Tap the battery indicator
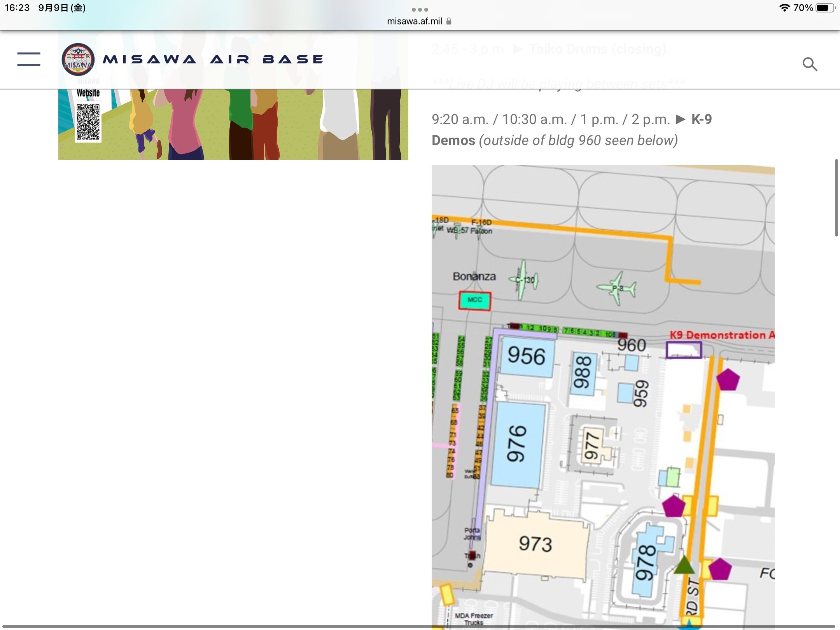Viewport: 840px width, 630px height. [825, 7]
